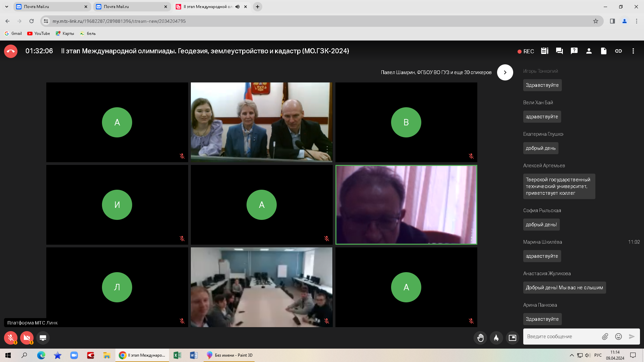Image resolution: width=644 pixels, height=362 pixels.
Task: Copy the webinar link icon
Action: [619, 51]
